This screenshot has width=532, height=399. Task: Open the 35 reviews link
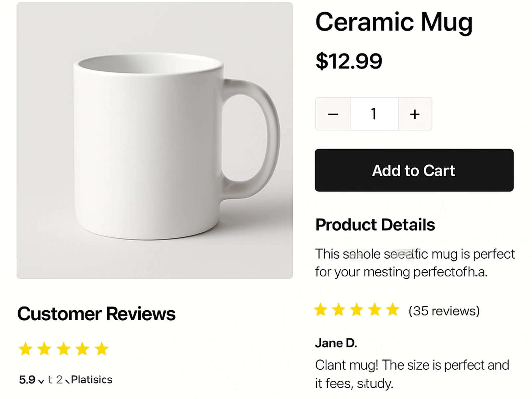click(x=444, y=311)
